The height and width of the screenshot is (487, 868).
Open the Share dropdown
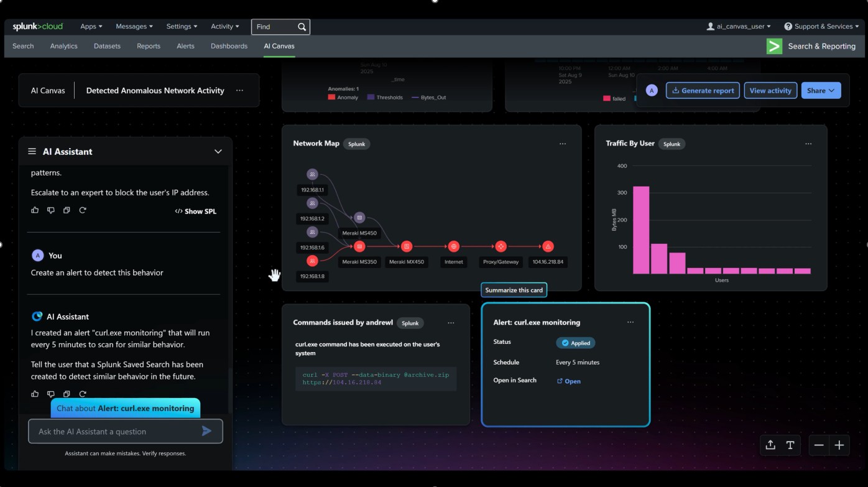coord(821,90)
